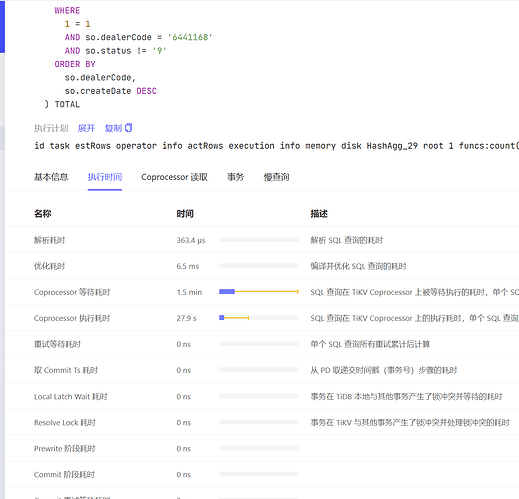This screenshot has width=519, height=499.
Task: Click the Coprocessor 执行耗时 time bar
Action: (259, 318)
